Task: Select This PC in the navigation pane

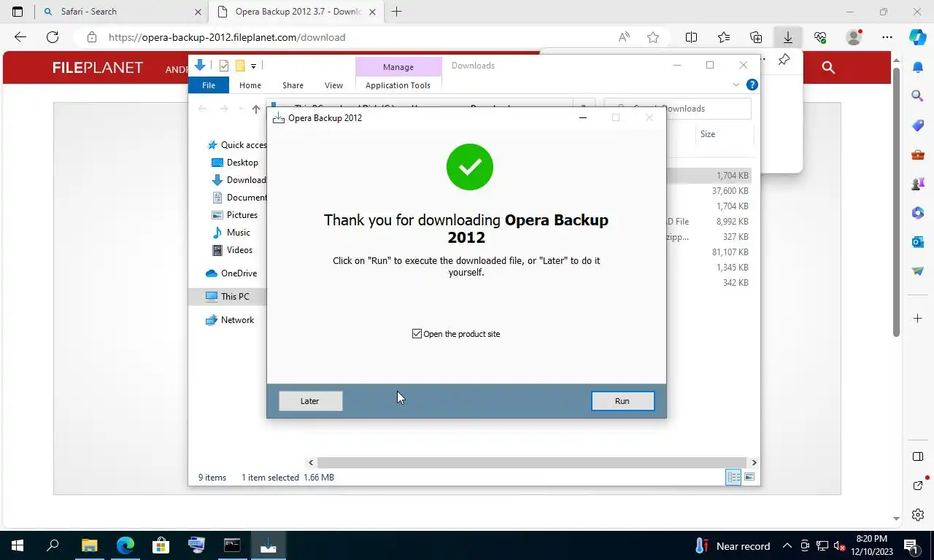Action: point(227,297)
